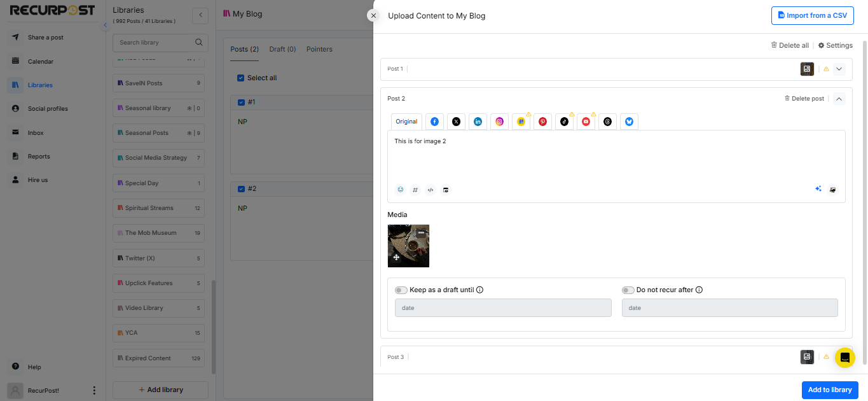
Task: Click Delete all
Action: coord(790,46)
